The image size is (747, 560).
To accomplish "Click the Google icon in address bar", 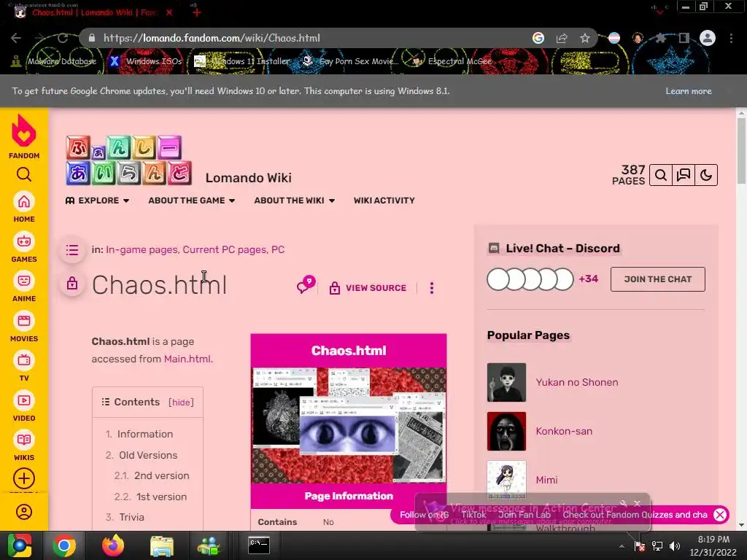I will [538, 38].
